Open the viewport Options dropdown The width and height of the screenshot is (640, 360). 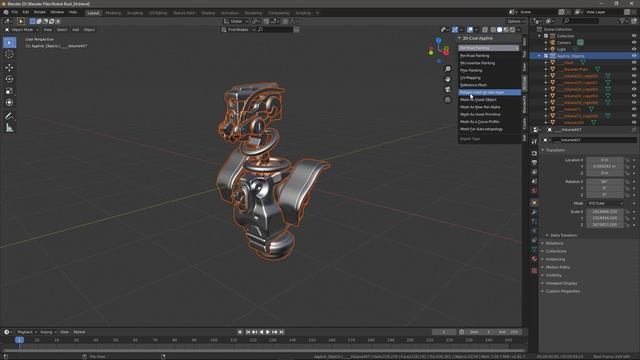tap(516, 21)
